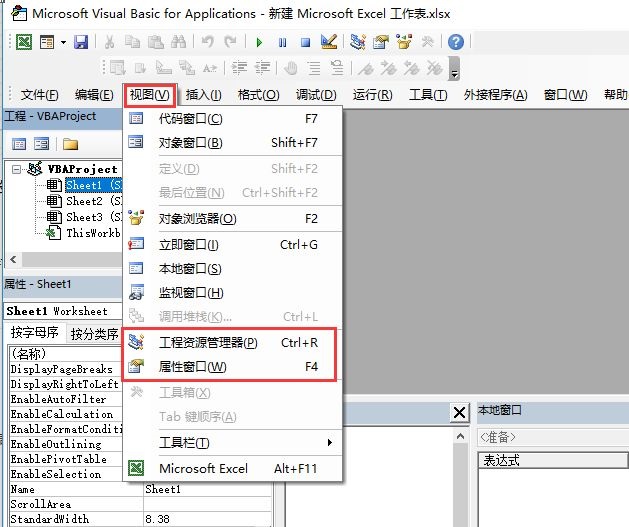Open the 外接程序(A) menu
Viewport: 629px width, 527px height.
(x=495, y=95)
